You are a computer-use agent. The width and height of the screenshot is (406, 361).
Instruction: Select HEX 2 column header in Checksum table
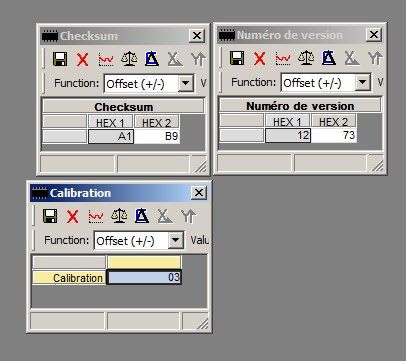[157, 122]
